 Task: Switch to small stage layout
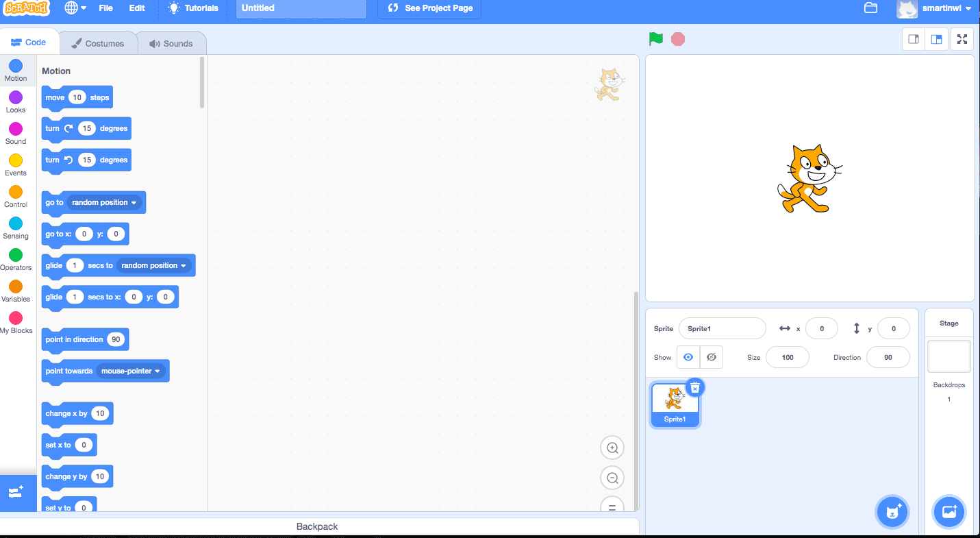point(914,39)
